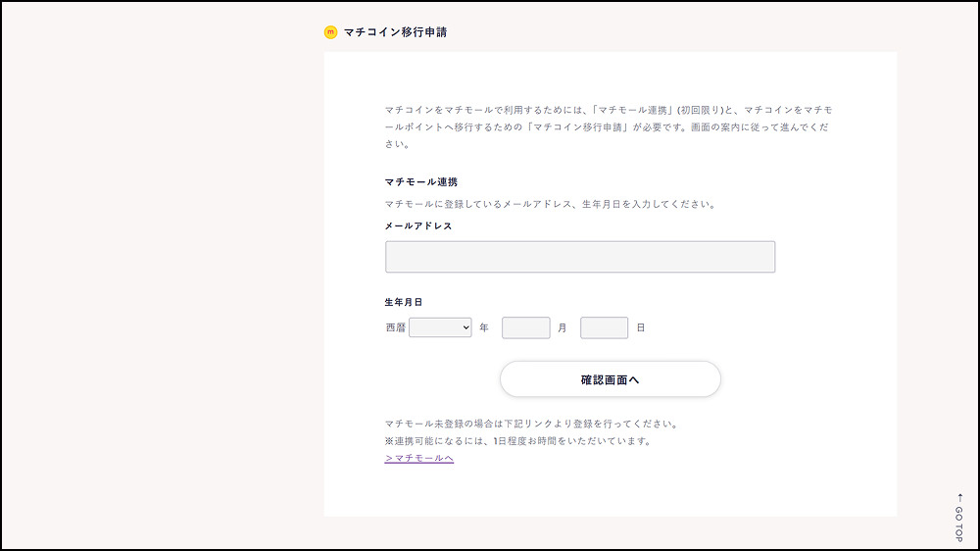
Task: Click the yellow Machi coin icon
Action: [x=330, y=32]
